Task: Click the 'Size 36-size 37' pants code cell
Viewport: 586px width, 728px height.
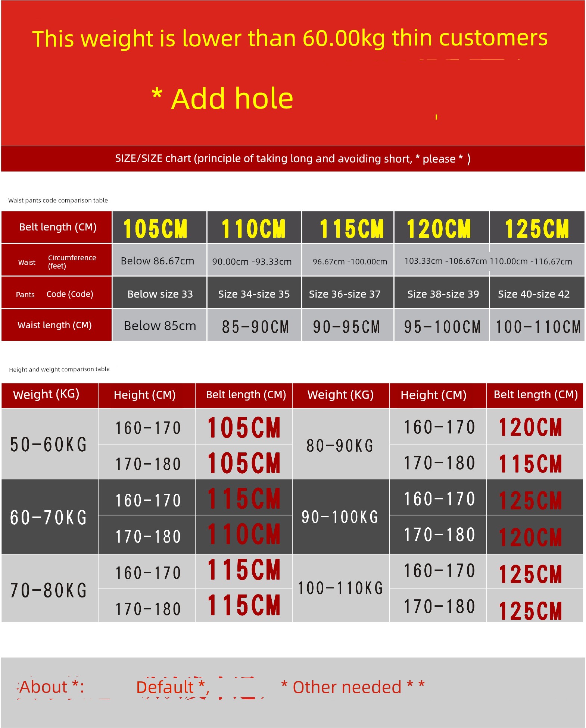Action: coord(345,294)
